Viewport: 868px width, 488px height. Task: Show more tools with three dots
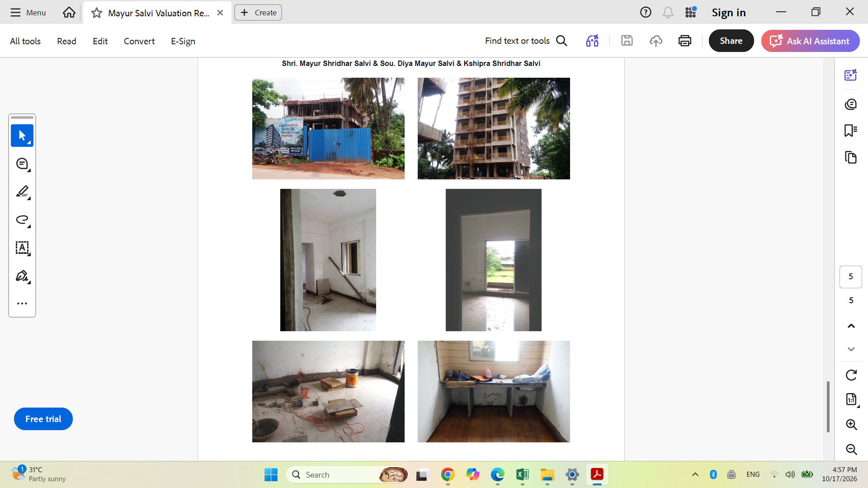(x=22, y=303)
